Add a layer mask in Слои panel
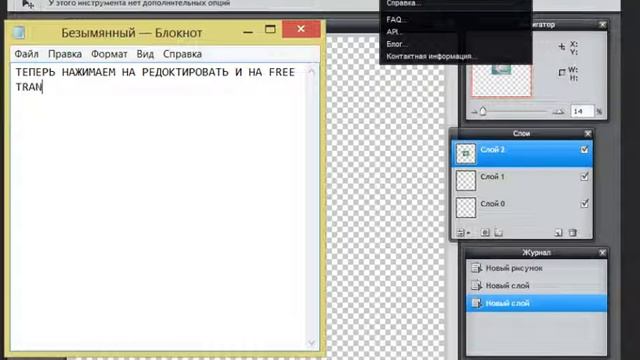The height and width of the screenshot is (360, 640). coord(485,233)
